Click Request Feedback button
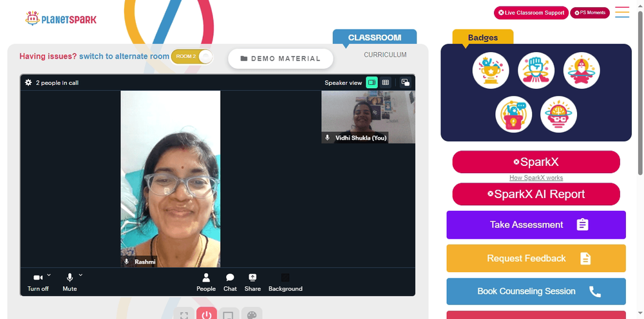 pyautogui.click(x=536, y=259)
